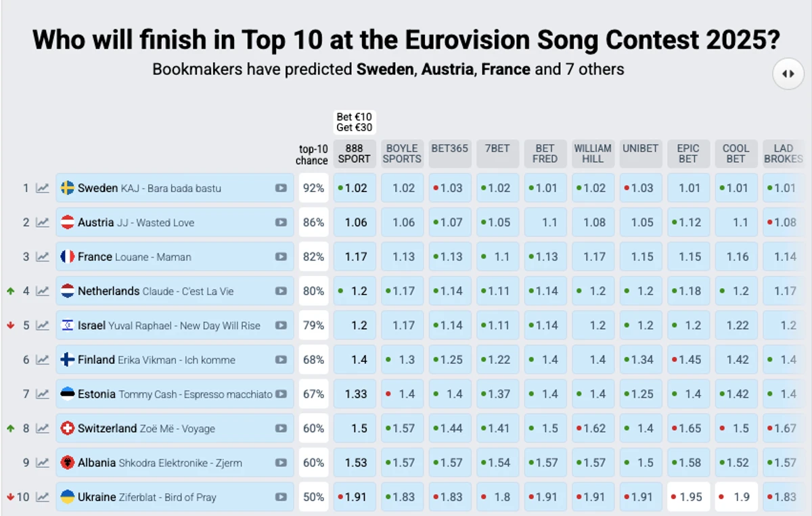Click Ukraine's 1.9 Cool Bet odds
Viewport: 812px width, 516px height.
736,497
